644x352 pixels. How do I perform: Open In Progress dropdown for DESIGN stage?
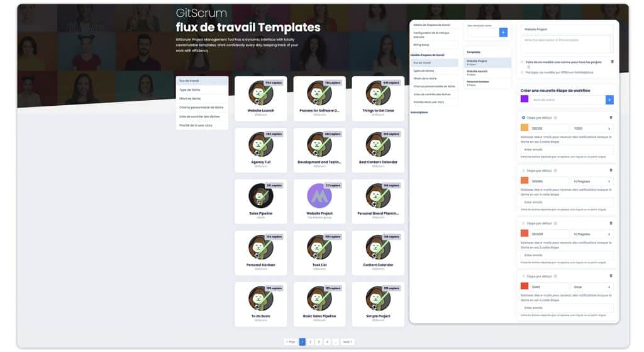[x=592, y=181]
